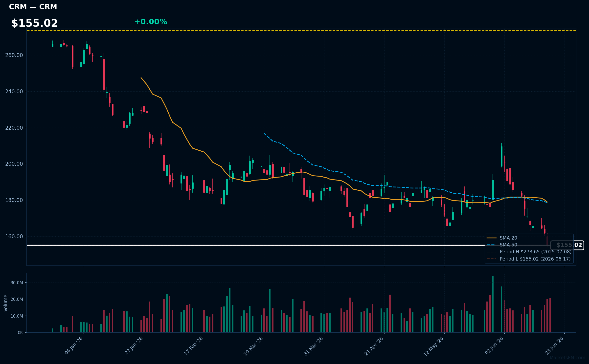
Task: Click the yellow dashed Period H legend sample
Action: pyautogui.click(x=492, y=252)
